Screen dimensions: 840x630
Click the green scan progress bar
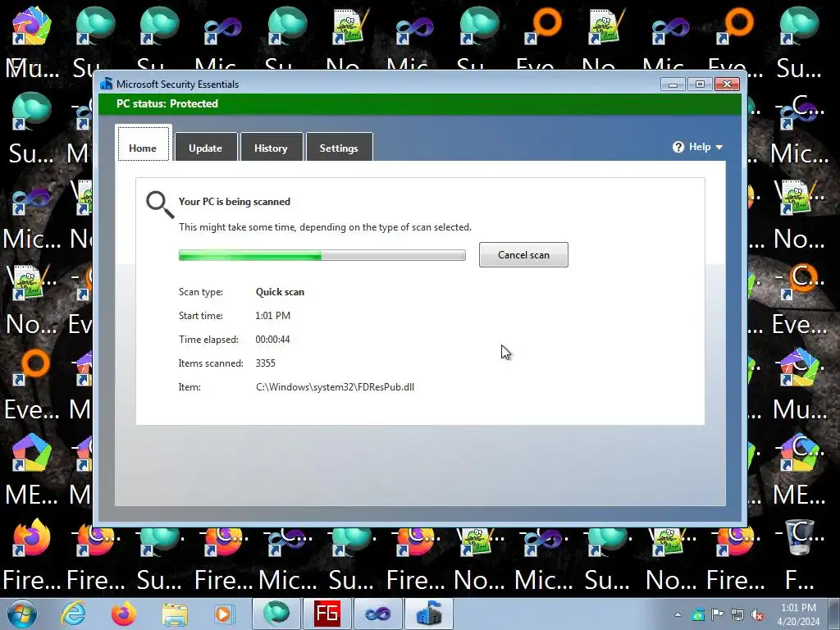pos(322,256)
